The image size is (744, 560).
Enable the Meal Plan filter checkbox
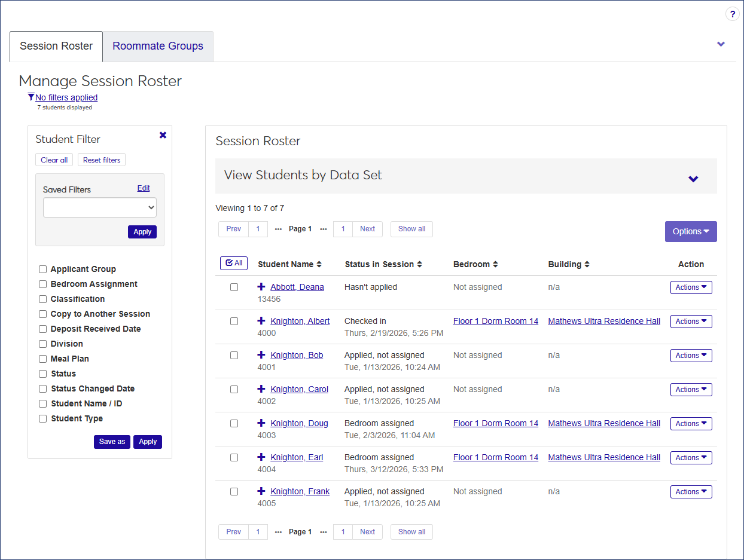tap(42, 359)
